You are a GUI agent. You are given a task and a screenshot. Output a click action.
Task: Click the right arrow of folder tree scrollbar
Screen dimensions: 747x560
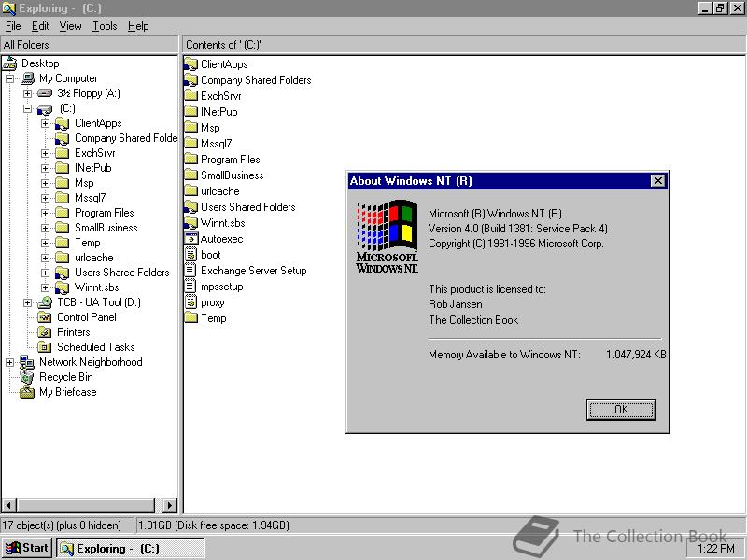point(170,505)
